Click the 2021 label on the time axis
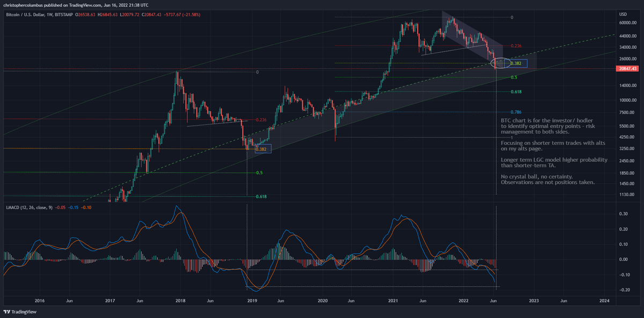Viewport: 644px width, 318px height. point(392,301)
